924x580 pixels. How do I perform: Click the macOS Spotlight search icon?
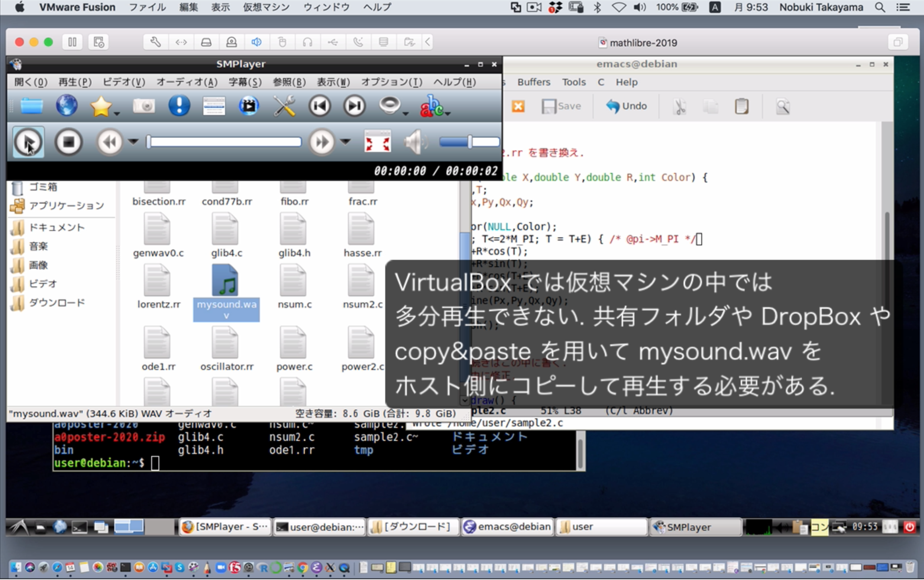[880, 7]
